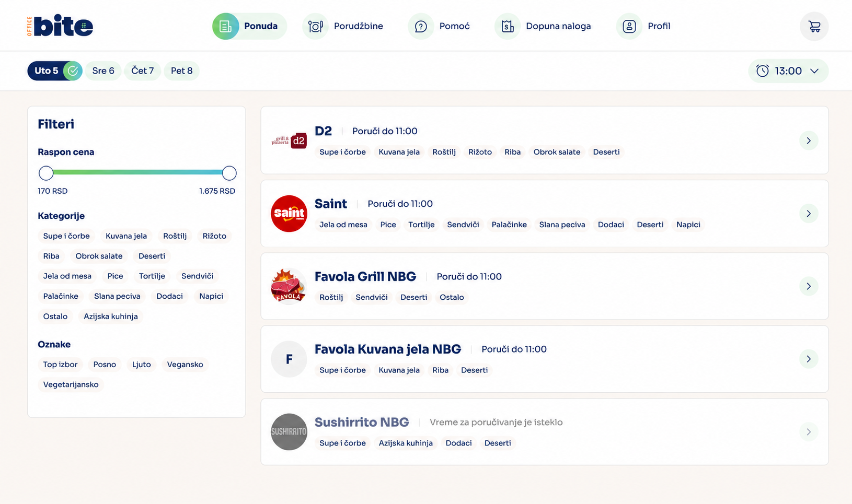The image size is (852, 504).
Task: Toggle the Vegansko tag
Action: point(185,365)
